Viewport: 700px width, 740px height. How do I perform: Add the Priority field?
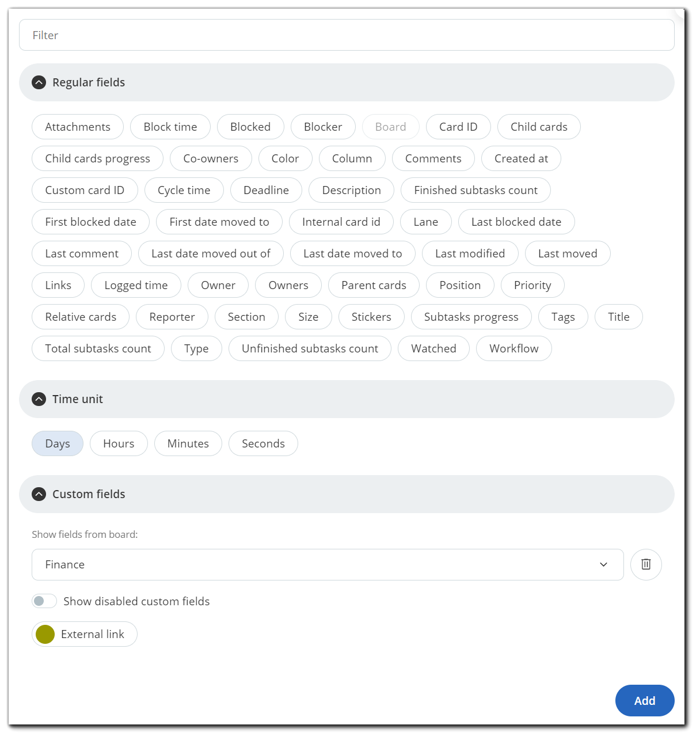(x=532, y=285)
